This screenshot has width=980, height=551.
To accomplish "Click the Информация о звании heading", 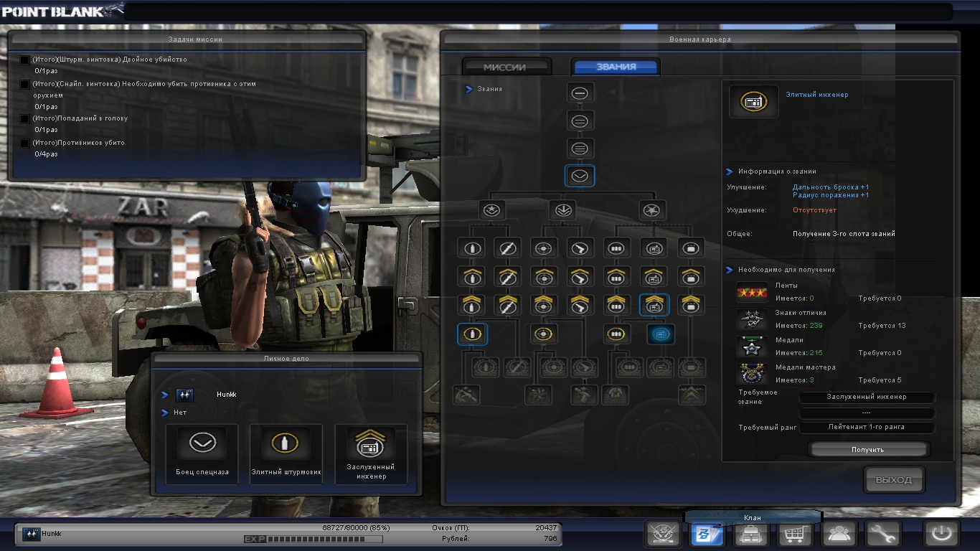I will [777, 171].
